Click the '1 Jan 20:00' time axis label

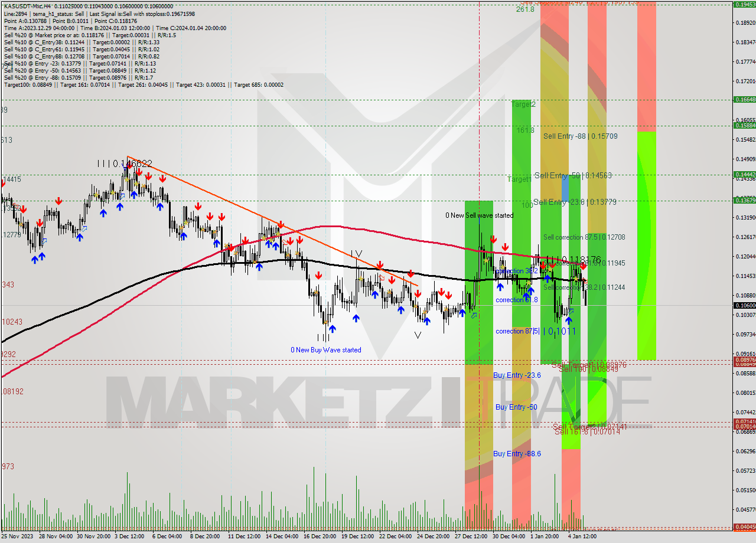544,537
